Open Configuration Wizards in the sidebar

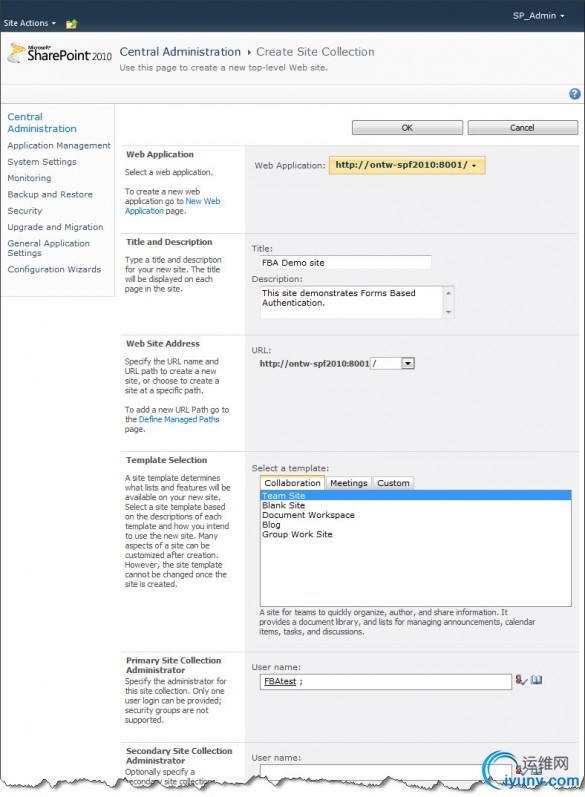[54, 269]
